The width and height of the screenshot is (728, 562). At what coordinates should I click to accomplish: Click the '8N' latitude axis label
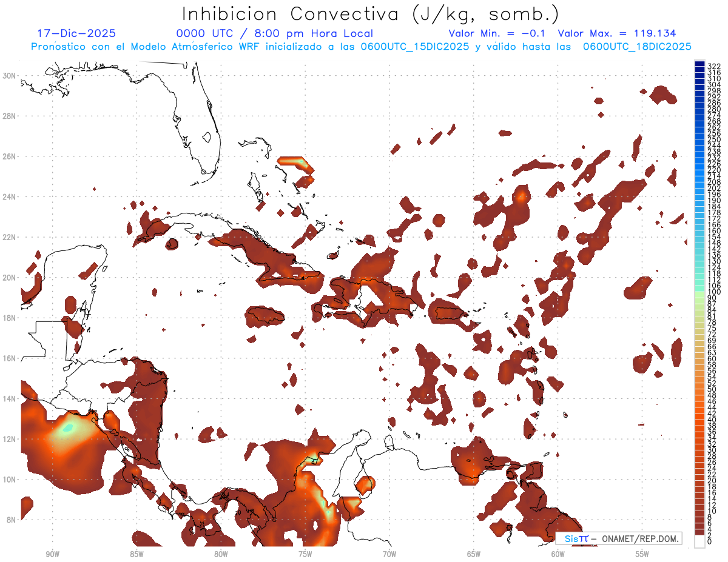coord(11,520)
